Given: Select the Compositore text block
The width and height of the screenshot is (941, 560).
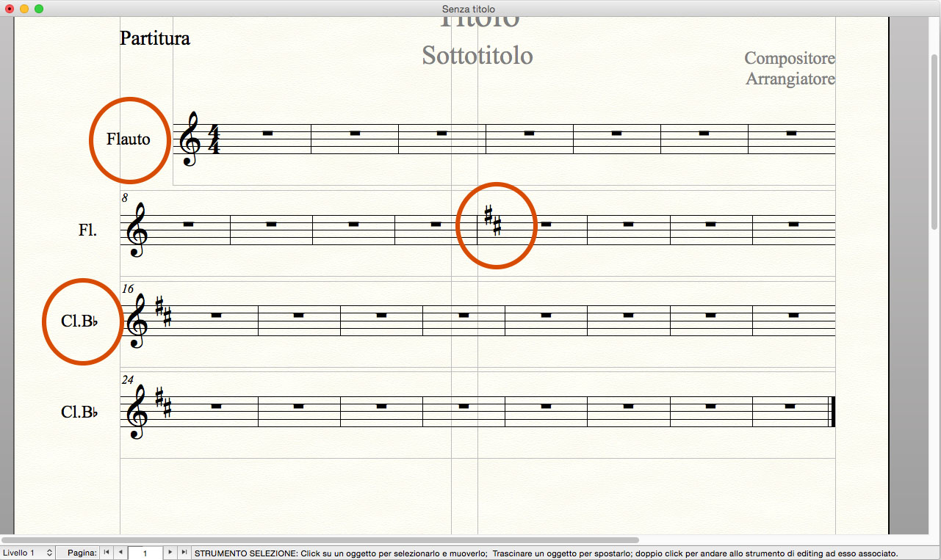Looking at the screenshot, I should 790,58.
